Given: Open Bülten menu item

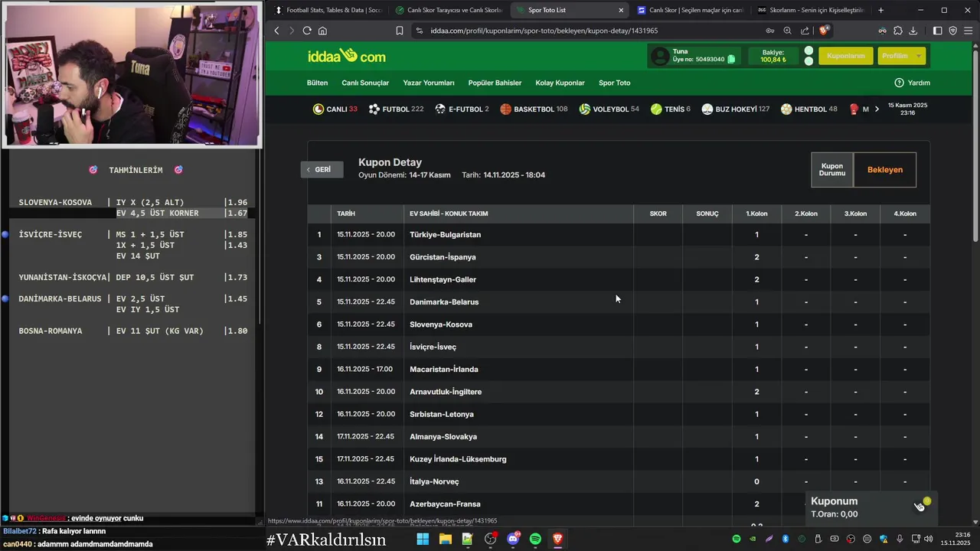Looking at the screenshot, I should [x=317, y=83].
